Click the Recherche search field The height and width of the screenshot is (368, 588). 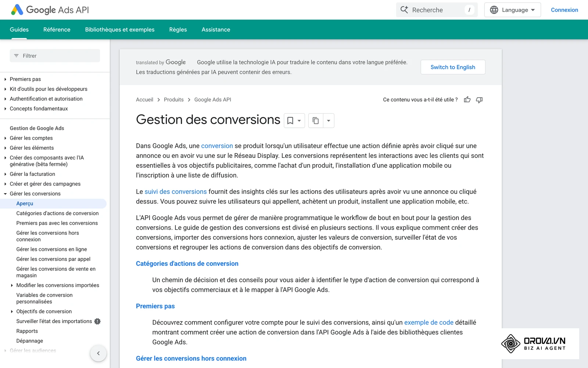[437, 10]
